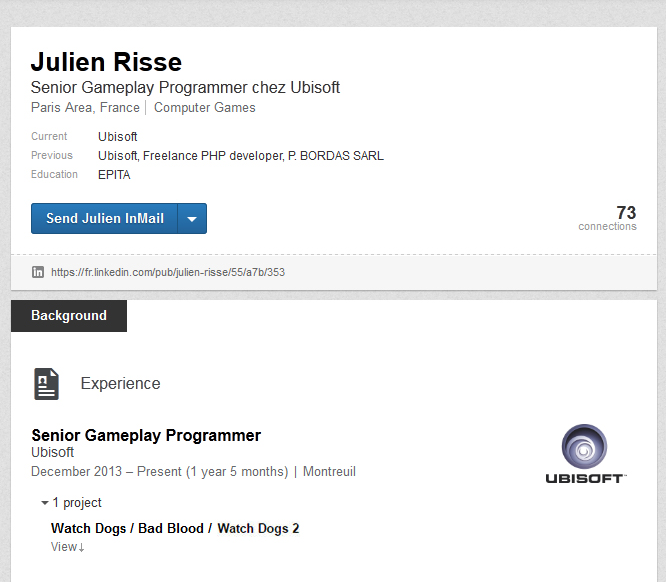Click 'Ubisoft, Freelance PHP developer, P. BORDAS SARL'
666x582 pixels.
point(241,156)
